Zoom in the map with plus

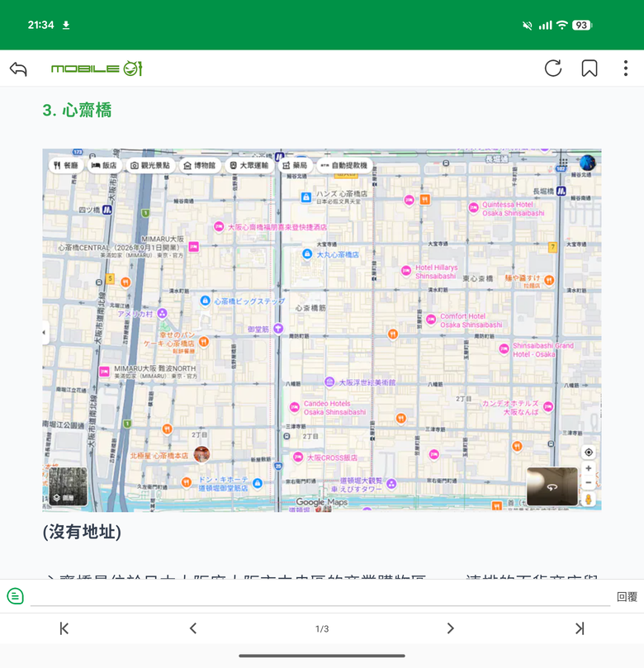[x=589, y=468]
